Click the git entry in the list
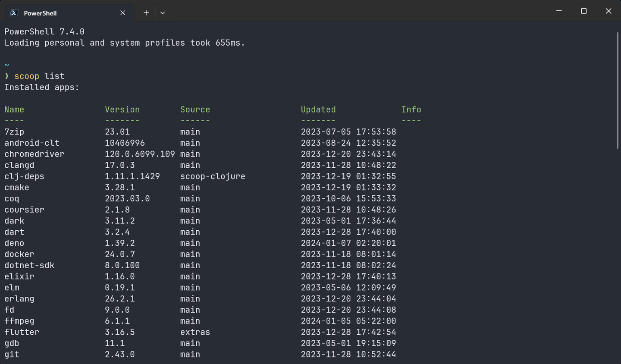 [12, 355]
